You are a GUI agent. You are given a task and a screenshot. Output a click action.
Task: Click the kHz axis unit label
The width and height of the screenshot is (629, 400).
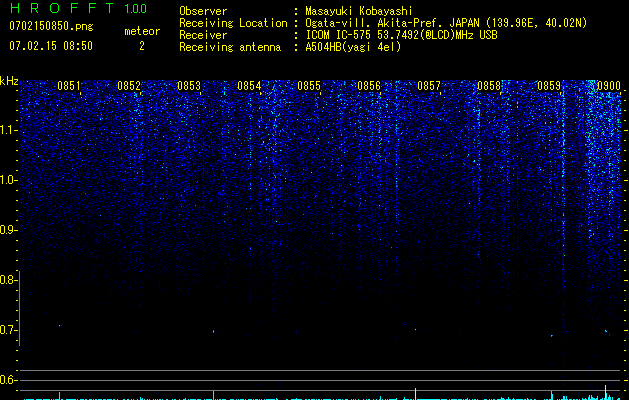pos(9,81)
